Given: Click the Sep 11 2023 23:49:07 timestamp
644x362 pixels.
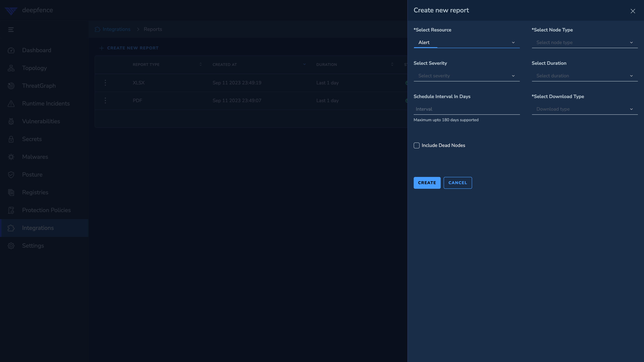Looking at the screenshot, I should [x=237, y=100].
